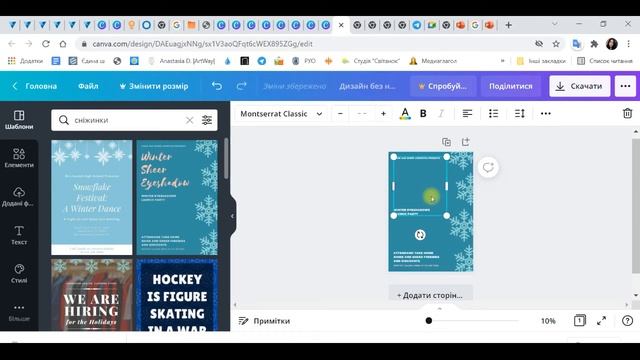This screenshot has height=360, width=640.
Task: Click the font size field
Action: coord(362,114)
